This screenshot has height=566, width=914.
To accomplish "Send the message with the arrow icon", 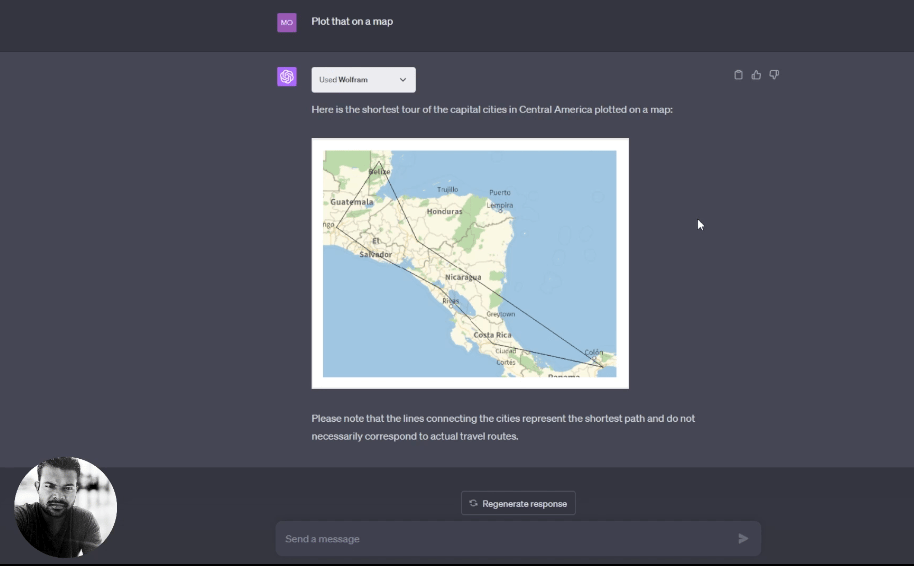I will (743, 539).
